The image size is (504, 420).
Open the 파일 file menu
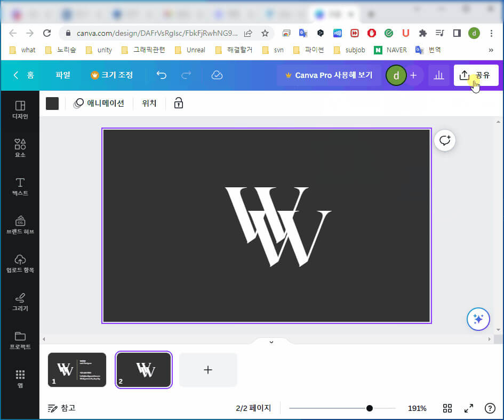(x=63, y=75)
